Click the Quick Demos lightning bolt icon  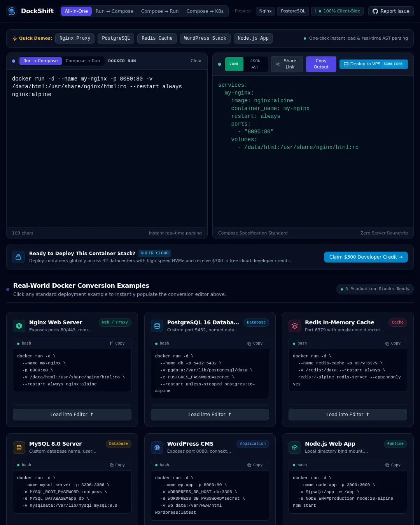coord(15,38)
